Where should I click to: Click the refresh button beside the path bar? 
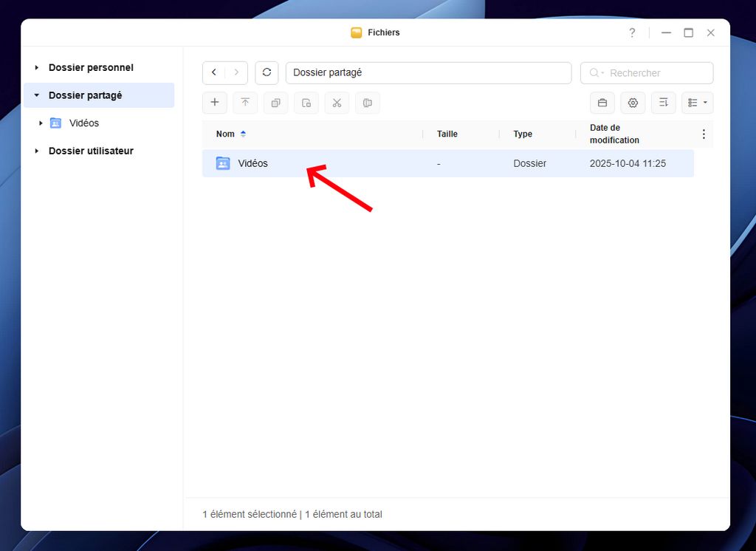coord(267,72)
